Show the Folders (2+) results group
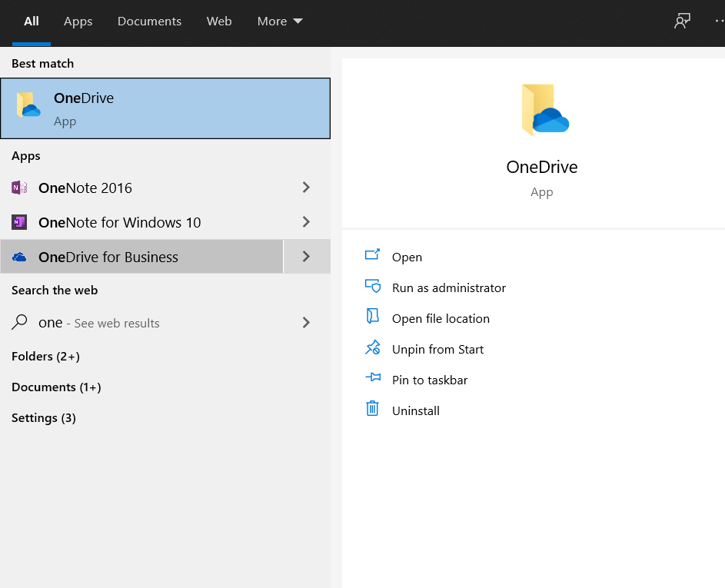The height and width of the screenshot is (588, 725). 46,357
